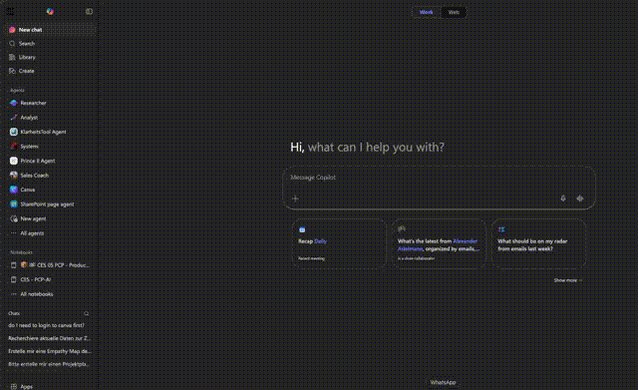Open the Prince II Agent
The image size is (638, 390).
pos(50,161)
